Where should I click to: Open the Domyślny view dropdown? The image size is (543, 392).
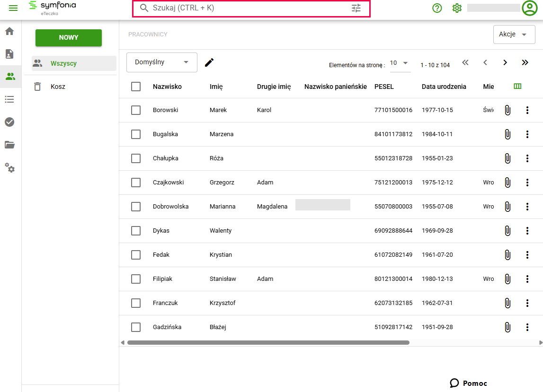162,62
